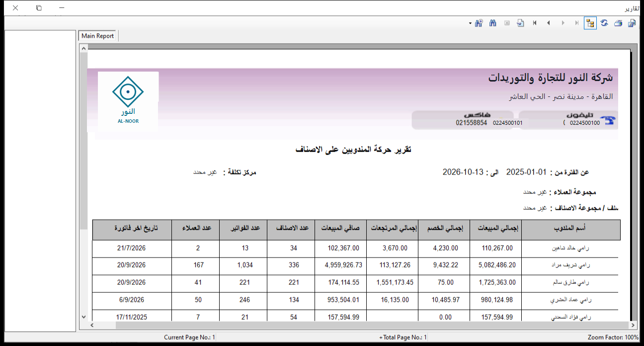Click column header صافي المبيعات

pos(341,229)
